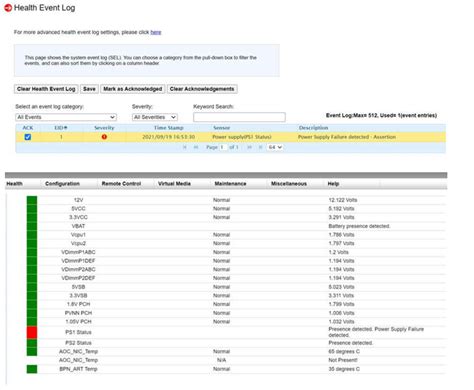Click green status indicator for 5VSB

tap(32, 287)
